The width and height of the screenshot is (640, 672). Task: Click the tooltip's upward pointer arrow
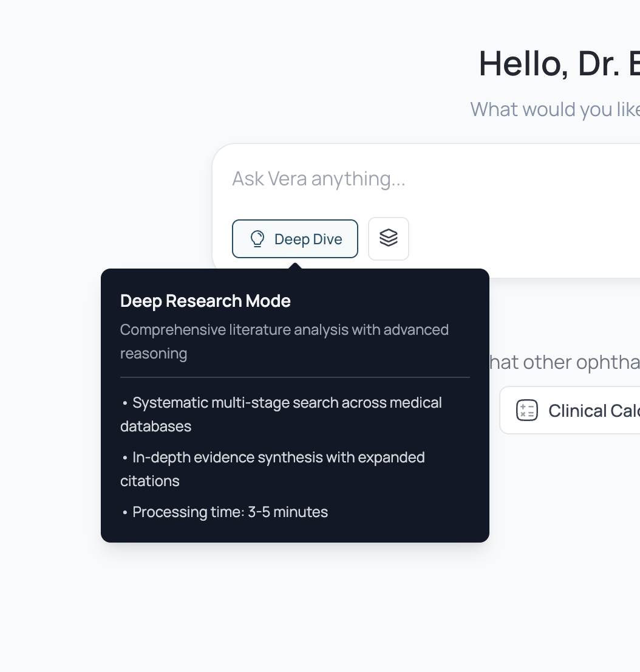pyautogui.click(x=295, y=266)
